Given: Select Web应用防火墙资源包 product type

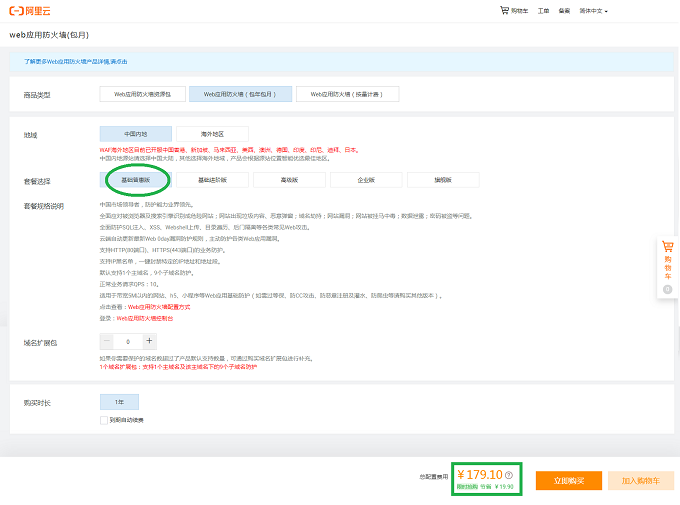Looking at the screenshot, I should [x=143, y=94].
